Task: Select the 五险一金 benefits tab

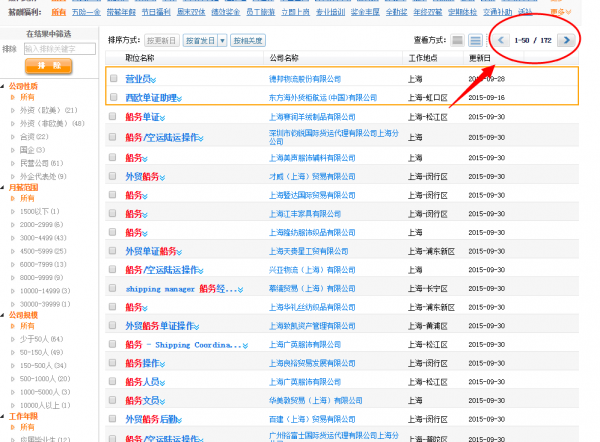Action: 85,12
